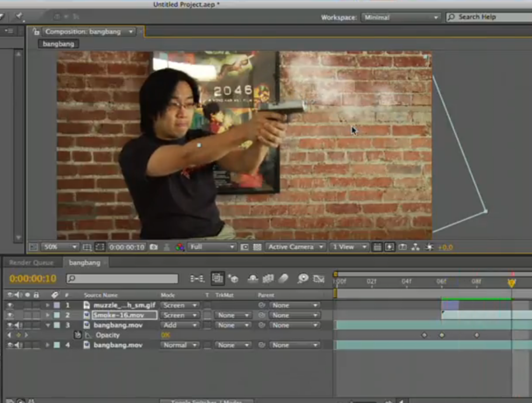
Task: Open the Graph Editor icon in timeline
Action: click(319, 279)
